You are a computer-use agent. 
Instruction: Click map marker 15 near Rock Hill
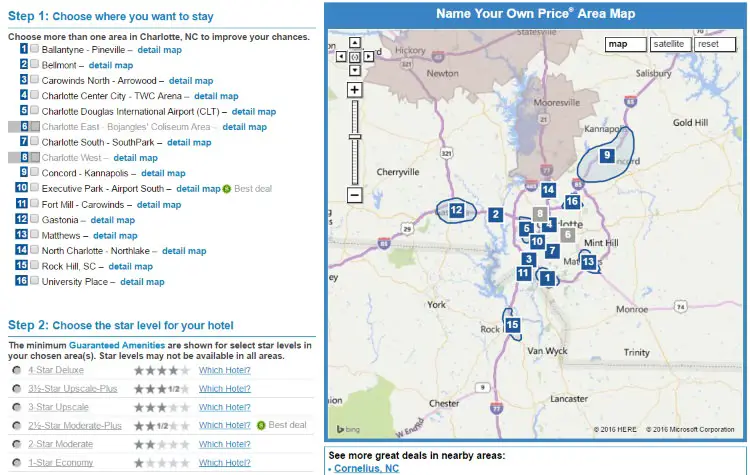(512, 325)
